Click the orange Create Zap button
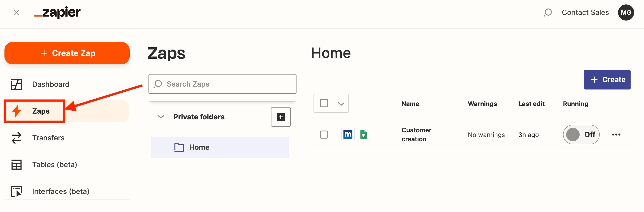644x212 pixels. click(67, 53)
